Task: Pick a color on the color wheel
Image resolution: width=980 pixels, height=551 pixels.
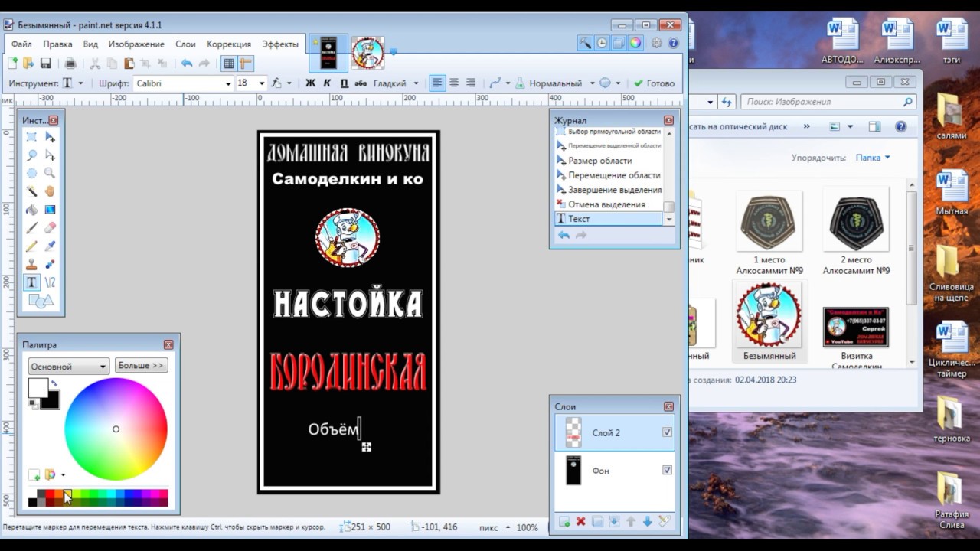Action: point(116,429)
